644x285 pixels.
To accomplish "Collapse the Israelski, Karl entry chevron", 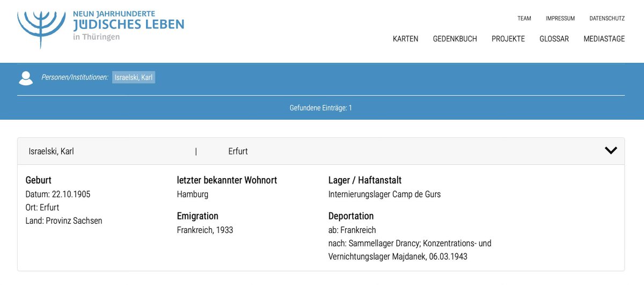I will pyautogui.click(x=611, y=151).
